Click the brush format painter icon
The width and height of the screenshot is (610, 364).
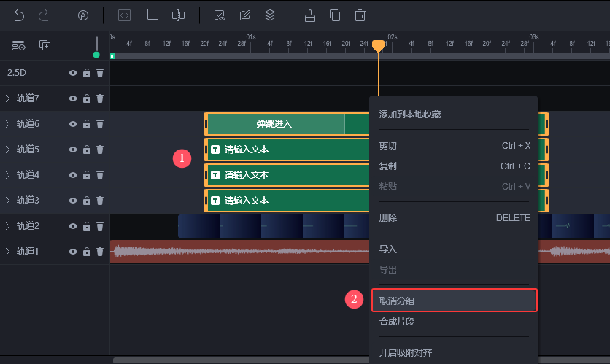(x=310, y=15)
